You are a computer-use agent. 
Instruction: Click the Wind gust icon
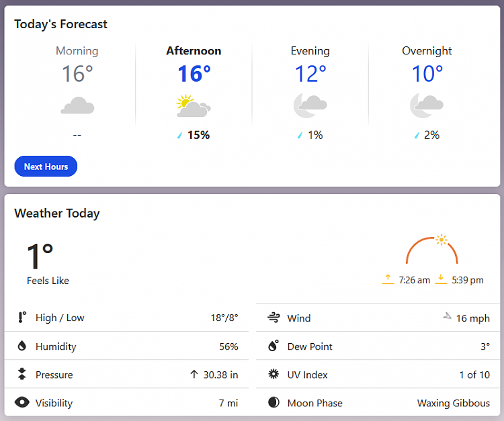(x=274, y=318)
